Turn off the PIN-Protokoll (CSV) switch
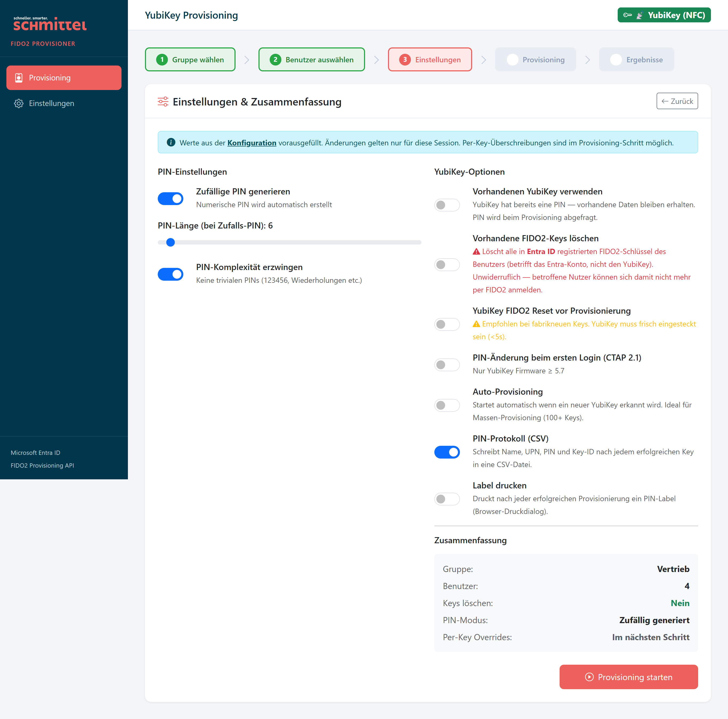Screen dimensions: 728x719 [447, 452]
